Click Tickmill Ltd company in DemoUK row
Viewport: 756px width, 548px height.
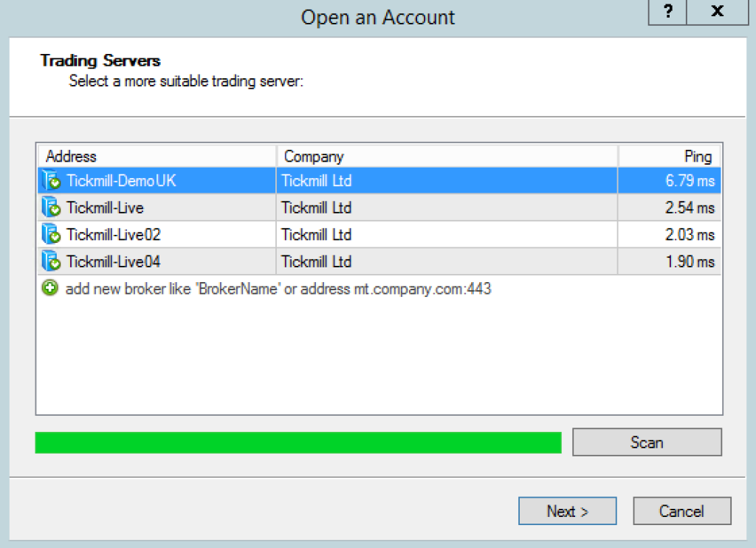click(316, 180)
